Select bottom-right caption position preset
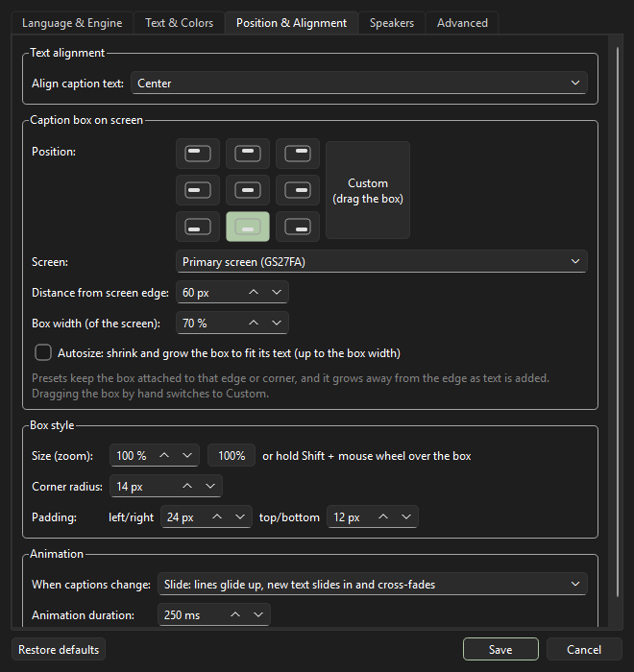The image size is (634, 672). point(298,227)
